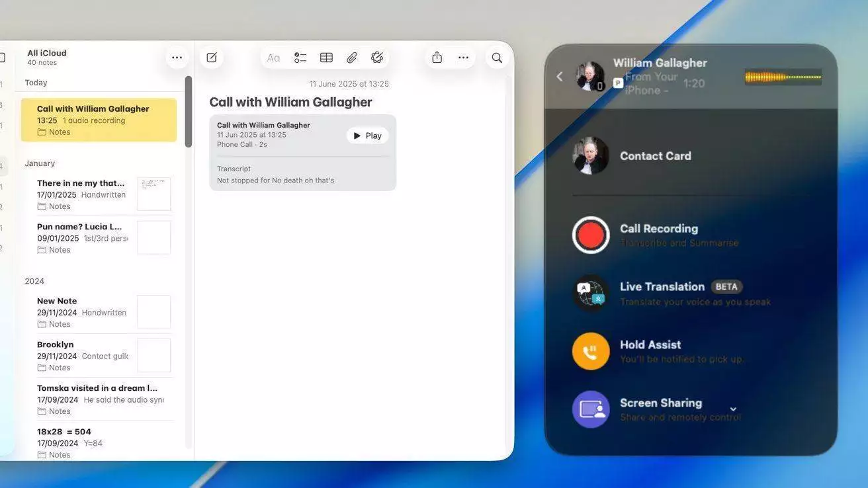Expand the Screen Sharing chevron

[x=733, y=409]
